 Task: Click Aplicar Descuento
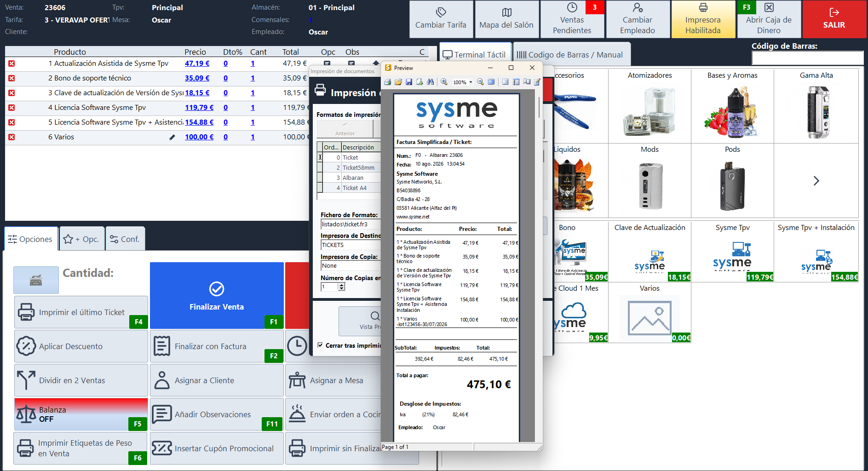coord(81,346)
